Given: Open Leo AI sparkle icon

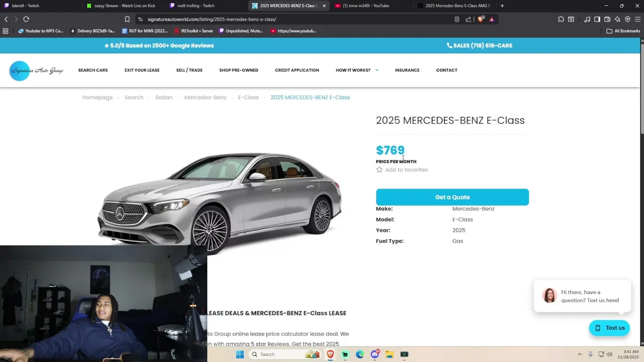Looking at the screenshot, I should (617, 19).
